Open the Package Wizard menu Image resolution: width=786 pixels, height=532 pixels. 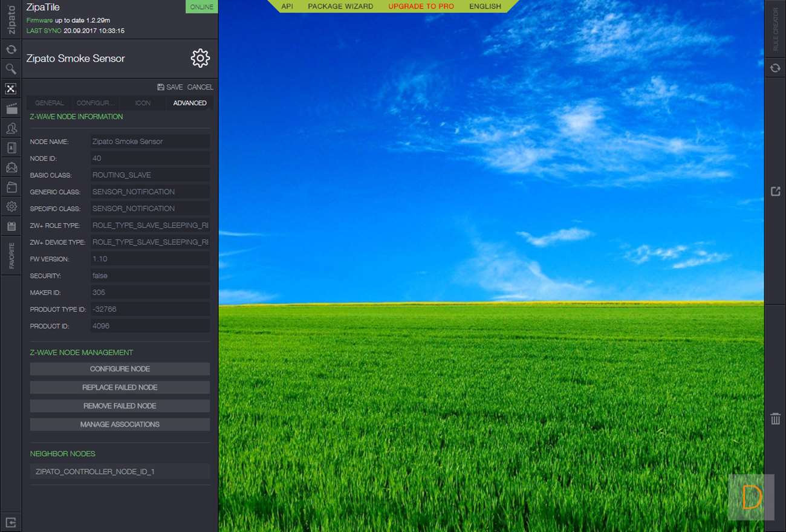click(x=340, y=7)
